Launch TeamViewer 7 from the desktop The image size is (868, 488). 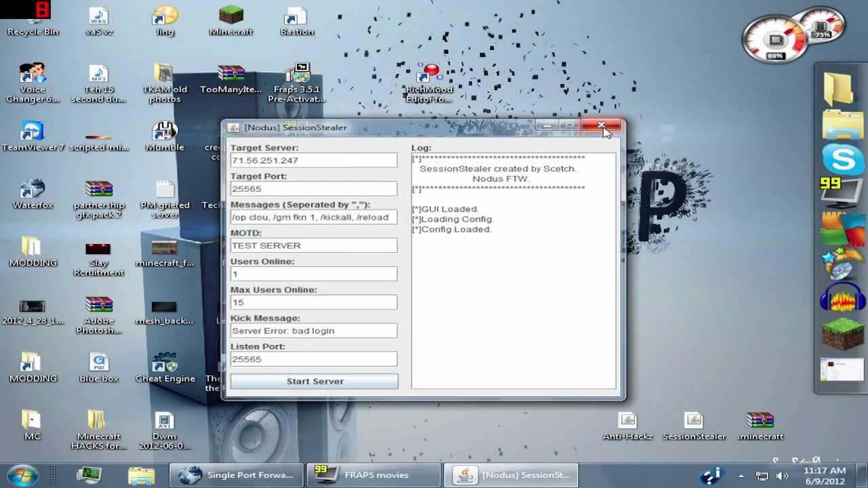(33, 136)
